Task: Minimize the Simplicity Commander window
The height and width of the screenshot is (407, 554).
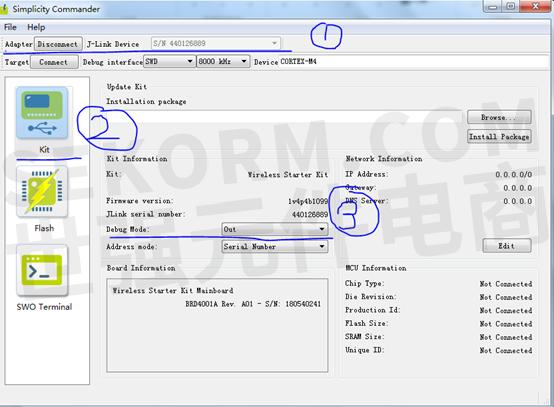Action: 492,6
